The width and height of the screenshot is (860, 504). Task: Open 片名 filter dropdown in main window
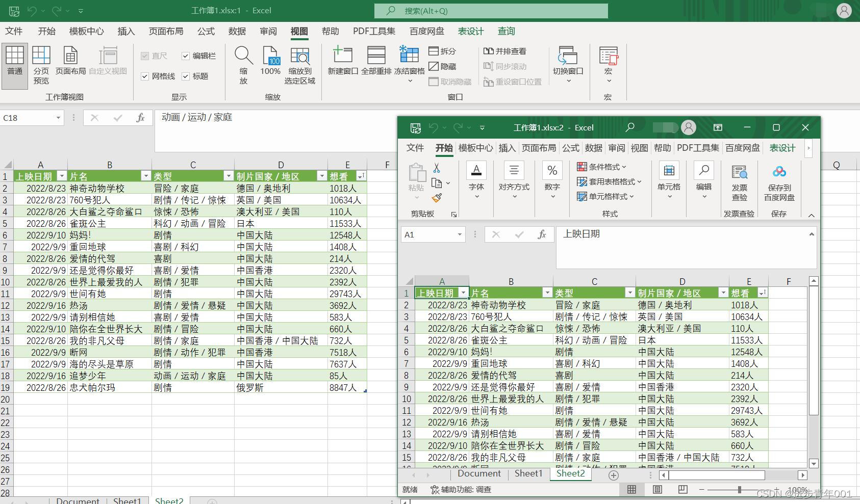(145, 176)
